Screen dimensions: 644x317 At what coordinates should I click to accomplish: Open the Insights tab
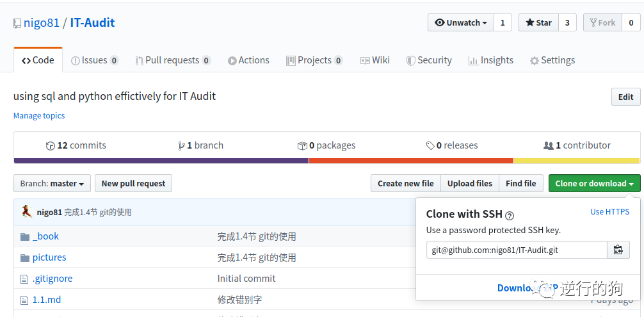491,60
